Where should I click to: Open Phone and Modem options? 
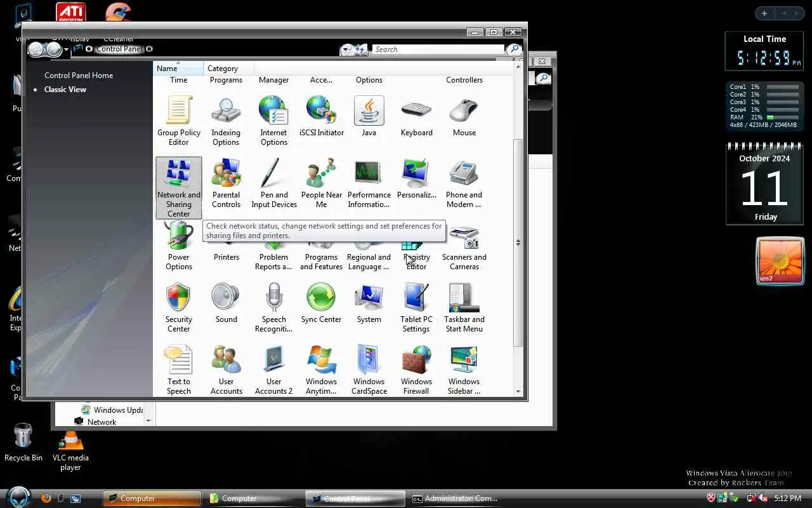[464, 184]
